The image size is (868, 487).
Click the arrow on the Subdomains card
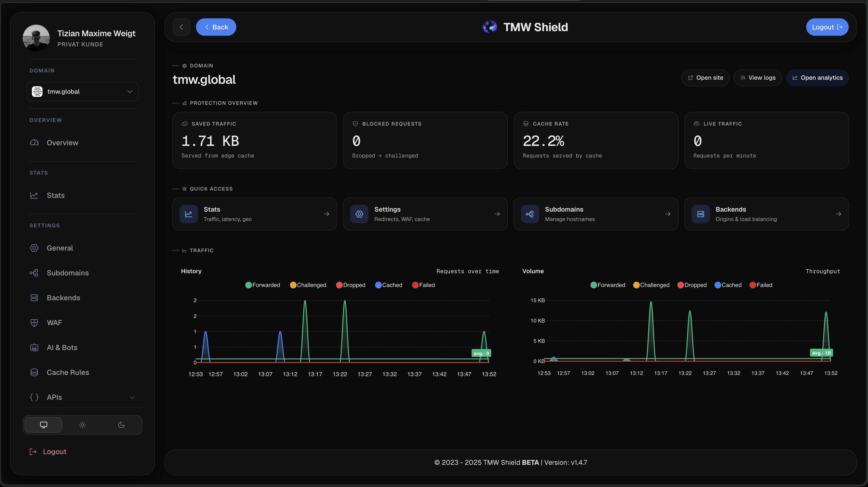point(668,214)
